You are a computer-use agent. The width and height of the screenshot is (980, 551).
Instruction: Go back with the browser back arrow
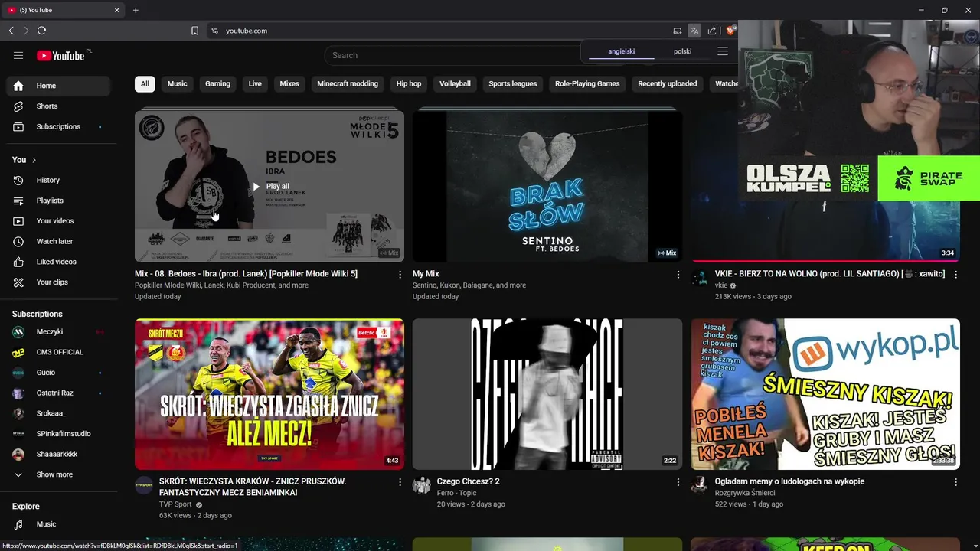pos(11,31)
